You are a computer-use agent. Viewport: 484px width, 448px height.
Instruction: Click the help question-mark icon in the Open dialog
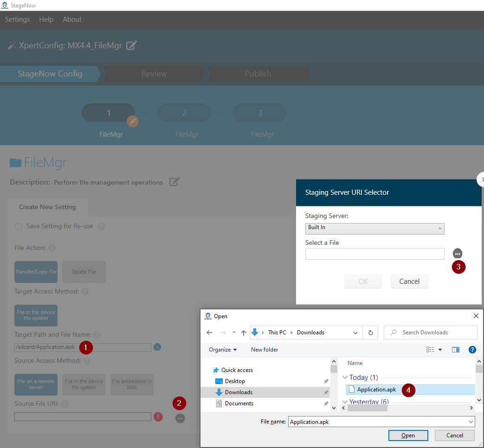[472, 349]
